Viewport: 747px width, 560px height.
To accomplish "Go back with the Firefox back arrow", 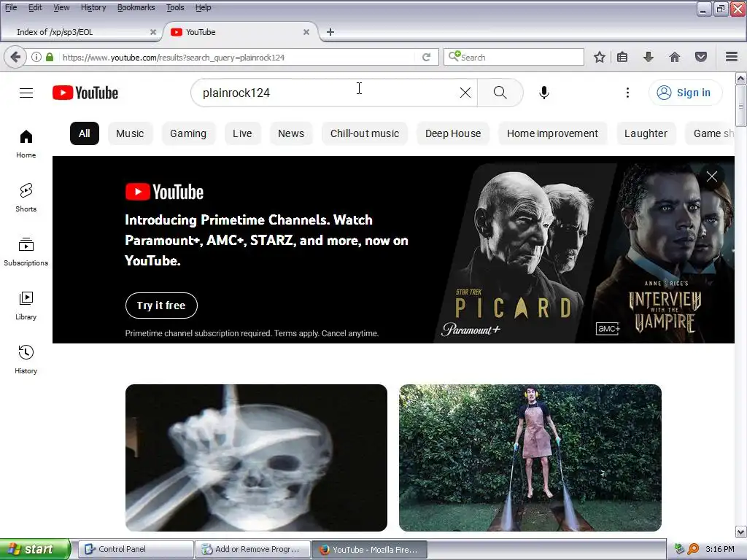I will 15,57.
